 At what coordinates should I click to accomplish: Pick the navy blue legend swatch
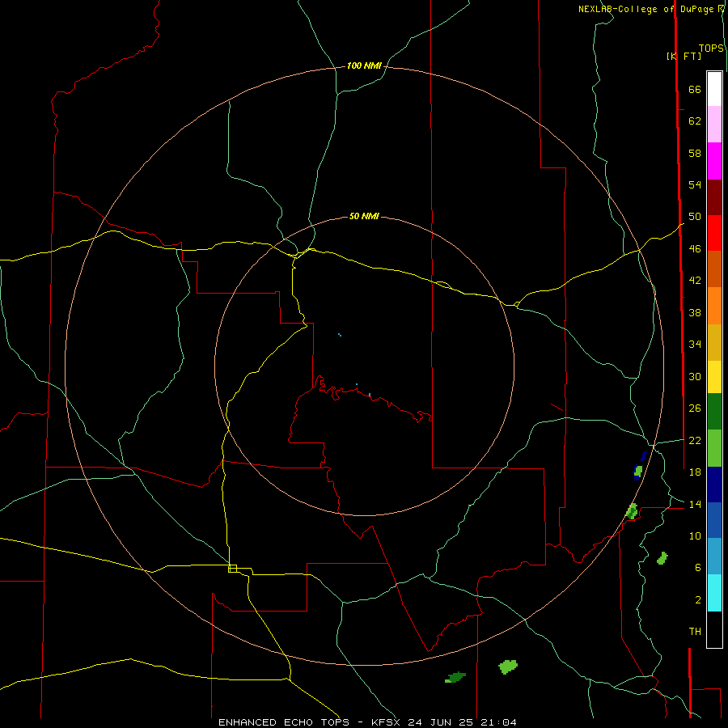tap(714, 485)
